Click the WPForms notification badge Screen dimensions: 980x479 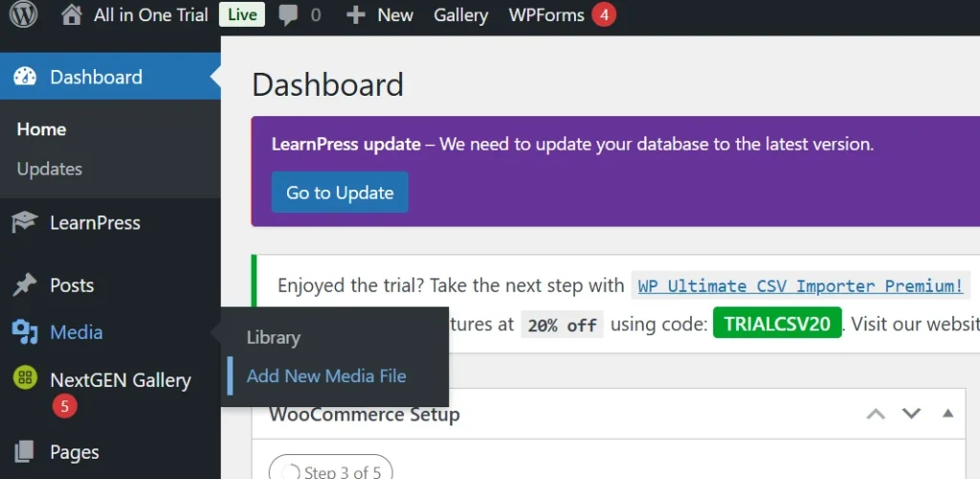(603, 15)
